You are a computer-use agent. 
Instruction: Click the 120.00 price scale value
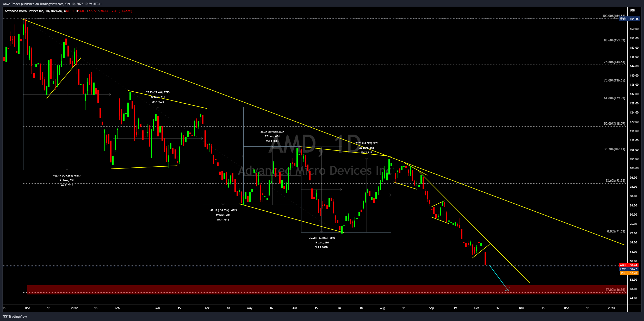634,122
